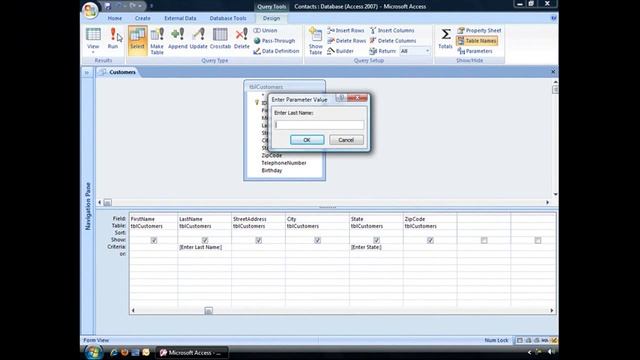This screenshot has height=360, width=640.
Task: Open the Property Sheet
Action: [479, 30]
